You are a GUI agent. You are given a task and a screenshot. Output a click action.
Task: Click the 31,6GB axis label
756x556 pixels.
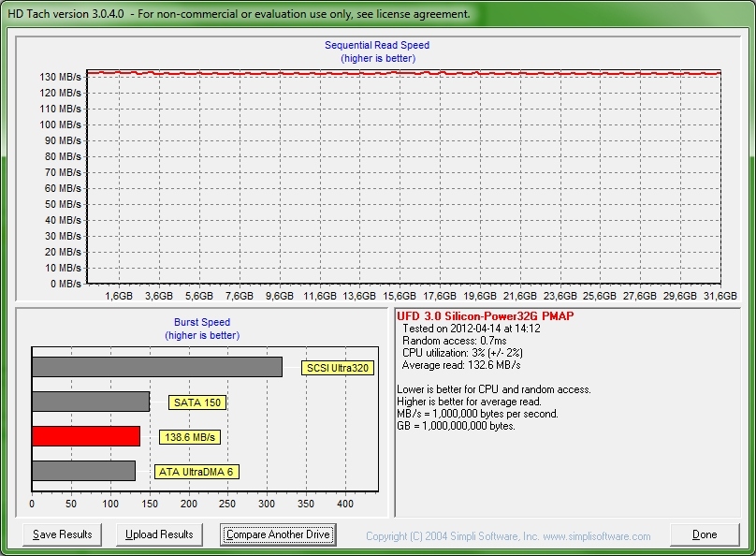coord(720,296)
